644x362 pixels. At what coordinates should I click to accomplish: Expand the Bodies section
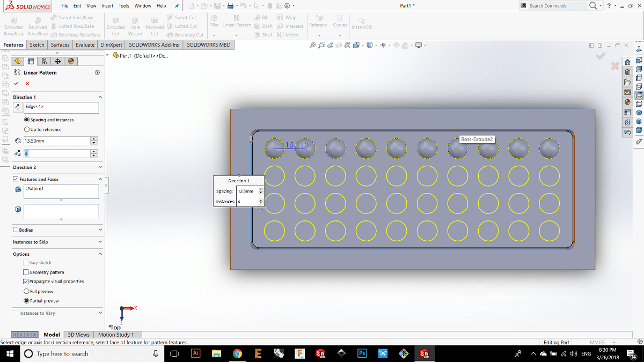[100, 230]
